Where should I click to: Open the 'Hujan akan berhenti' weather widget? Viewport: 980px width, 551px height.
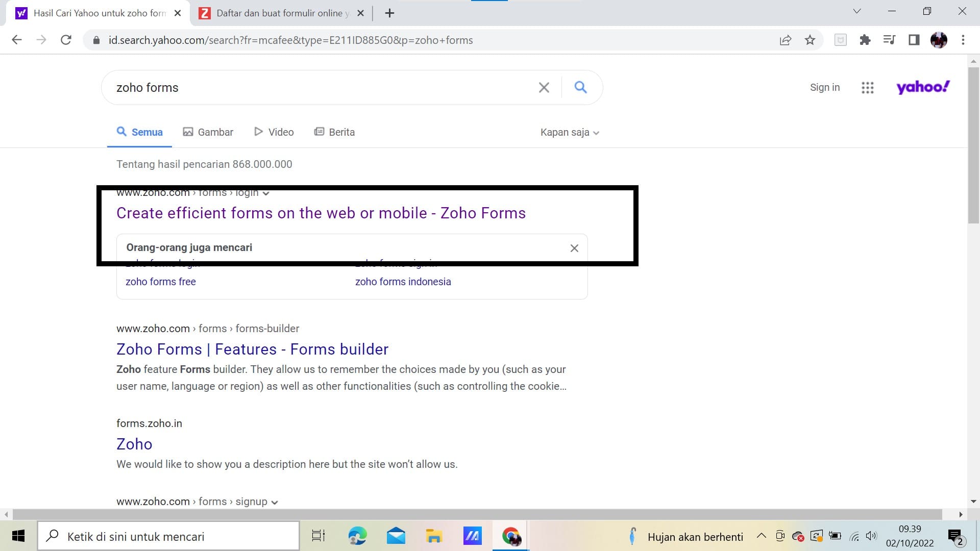tap(685, 536)
